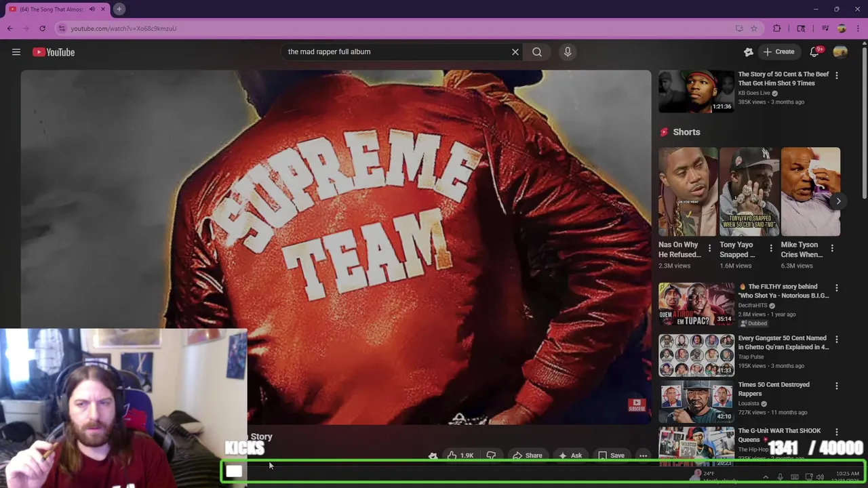Open more actions ellipsis below video

tap(643, 455)
